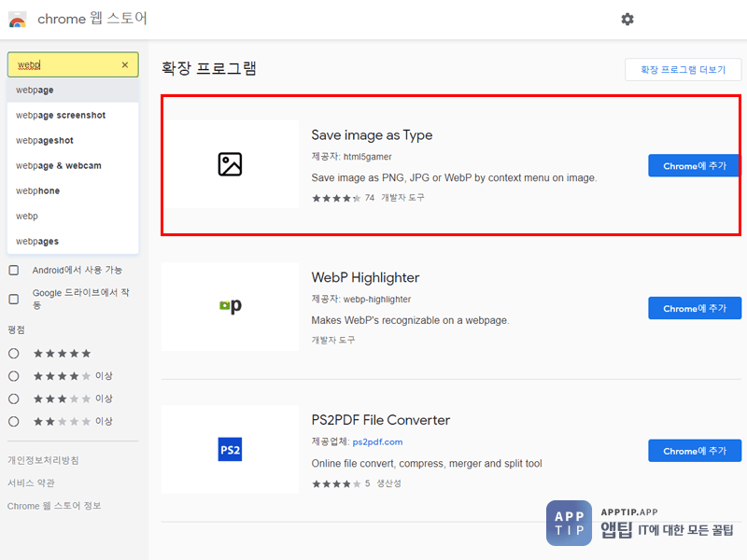This screenshot has height=560, width=747.
Task: Open the '서비스 약관' link
Action: 31,483
